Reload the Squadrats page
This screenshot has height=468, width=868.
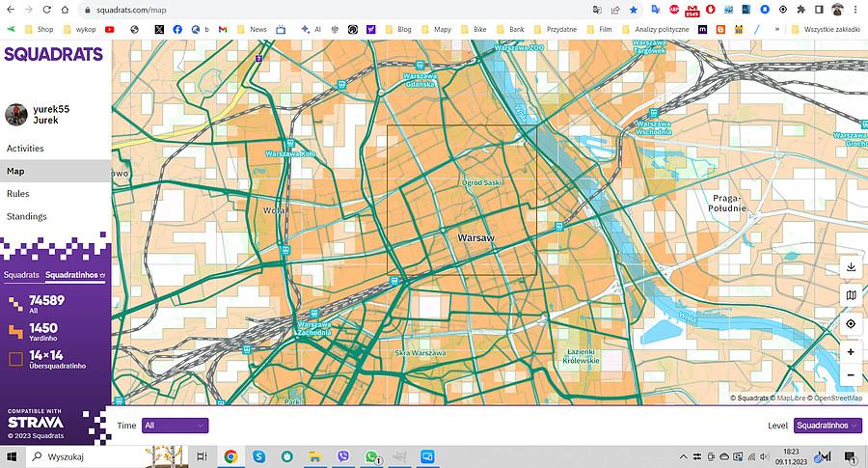tap(47, 10)
